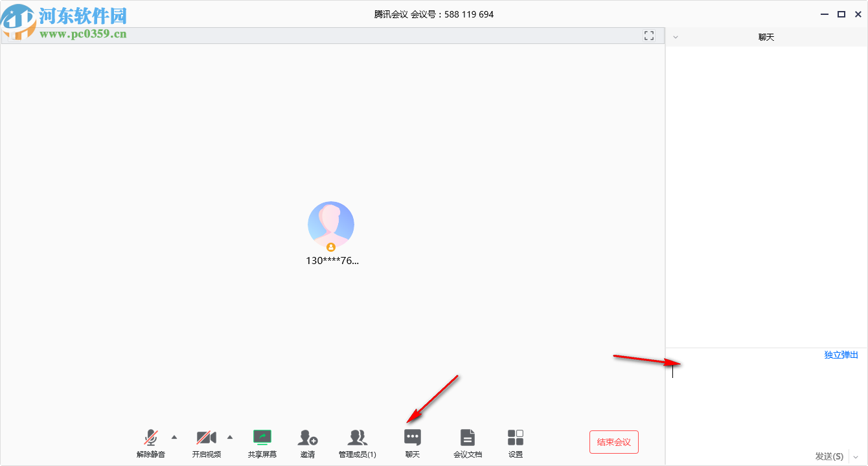Click the participant name 130****76...
The image size is (868, 466).
point(332,261)
